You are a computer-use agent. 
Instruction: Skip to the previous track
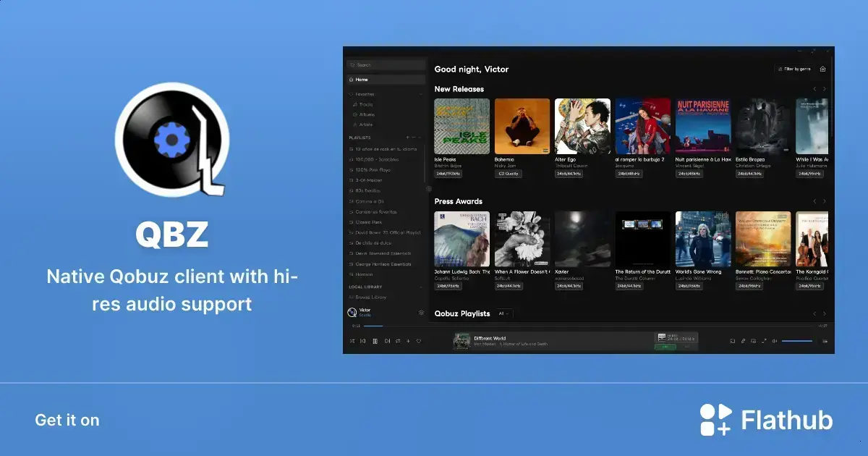[362, 341]
